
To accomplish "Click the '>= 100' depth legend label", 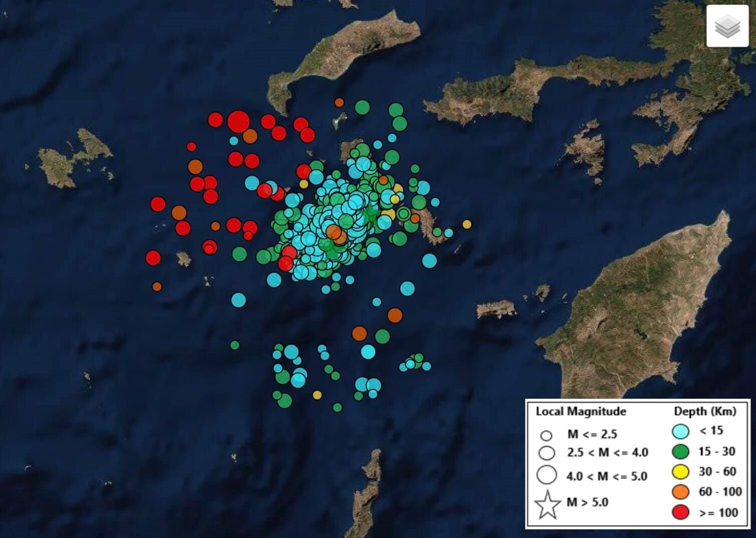I will pyautogui.click(x=718, y=512).
